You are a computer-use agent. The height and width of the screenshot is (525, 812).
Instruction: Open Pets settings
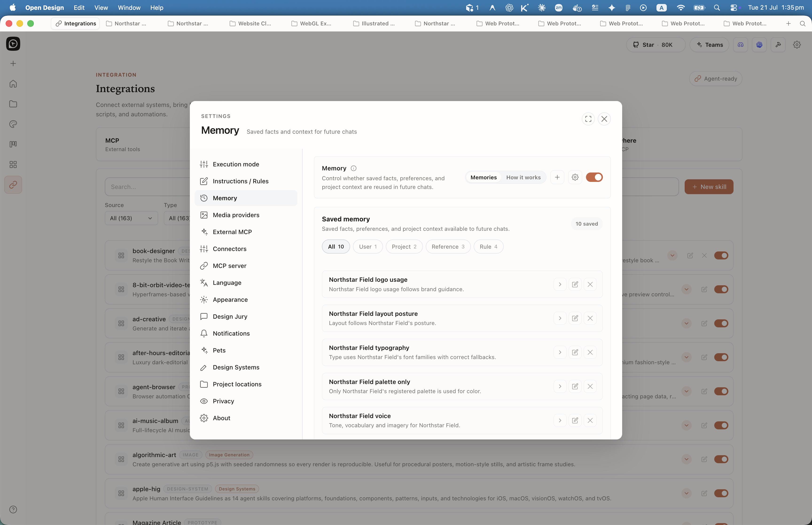coord(246,350)
